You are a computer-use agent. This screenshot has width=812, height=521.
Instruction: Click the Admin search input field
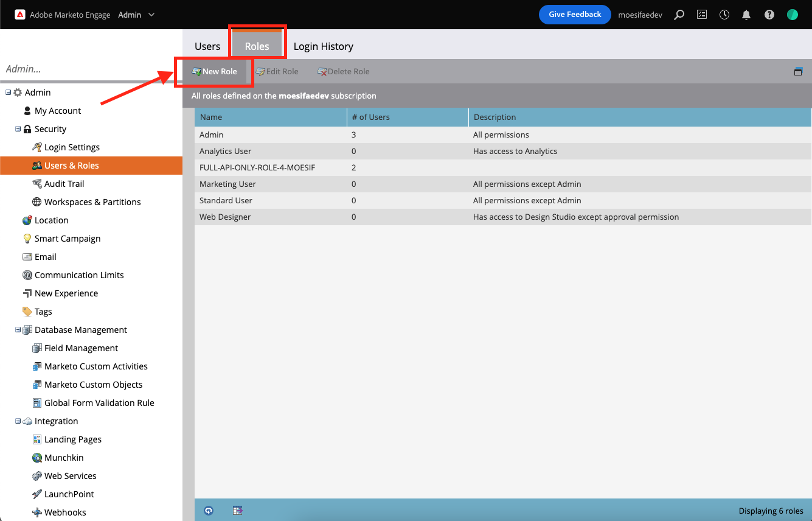click(x=91, y=69)
